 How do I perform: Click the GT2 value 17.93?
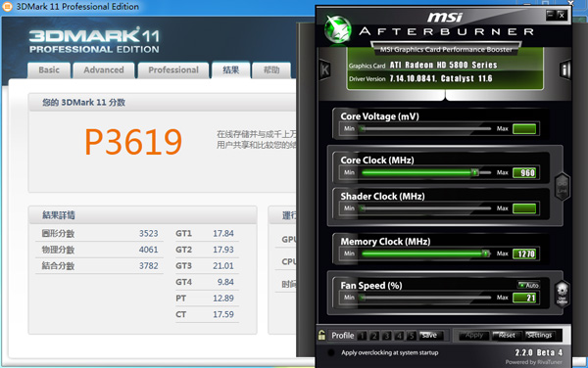(223, 250)
